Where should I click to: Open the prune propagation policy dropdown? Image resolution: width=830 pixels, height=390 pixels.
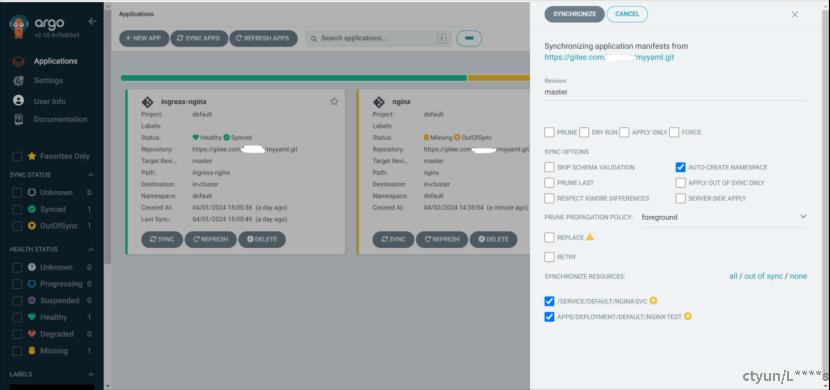pyautogui.click(x=724, y=217)
